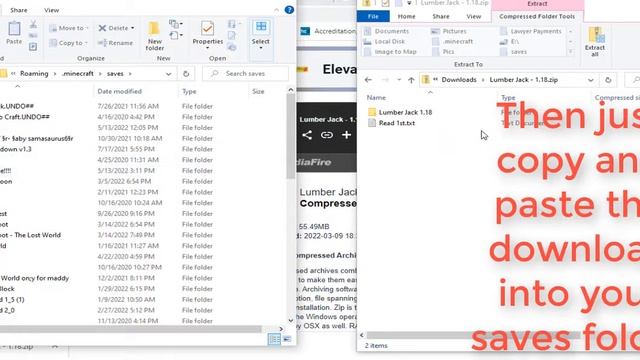Image resolution: width=640 pixels, height=360 pixels.
Task: Click the properties checkmark in zip title bar
Action: pyautogui.click(x=385, y=3)
